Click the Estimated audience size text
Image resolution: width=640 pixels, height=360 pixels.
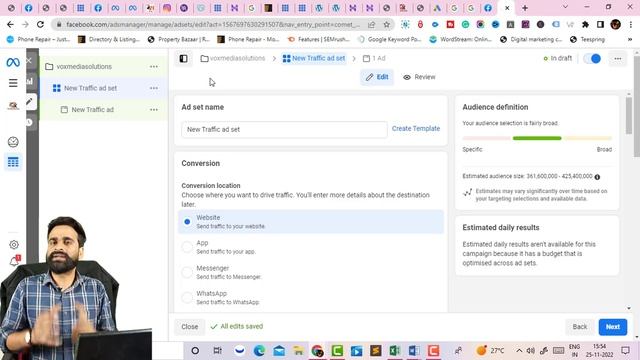click(527, 176)
